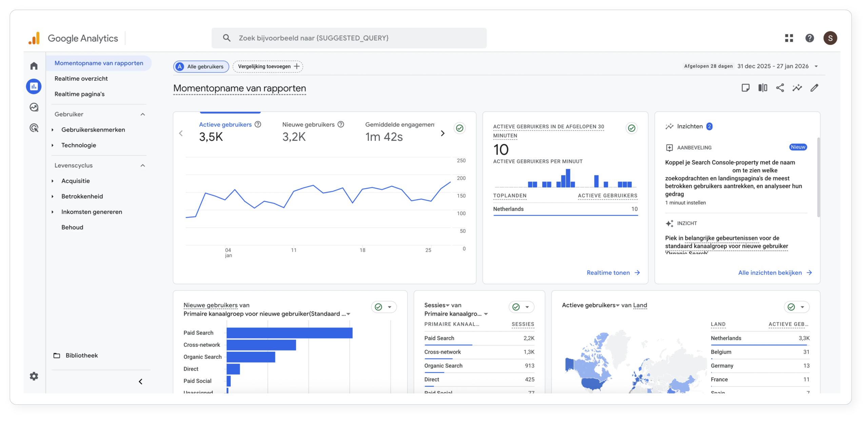868x421 pixels.
Task: Open the Google Analytics help icon
Action: tap(810, 38)
